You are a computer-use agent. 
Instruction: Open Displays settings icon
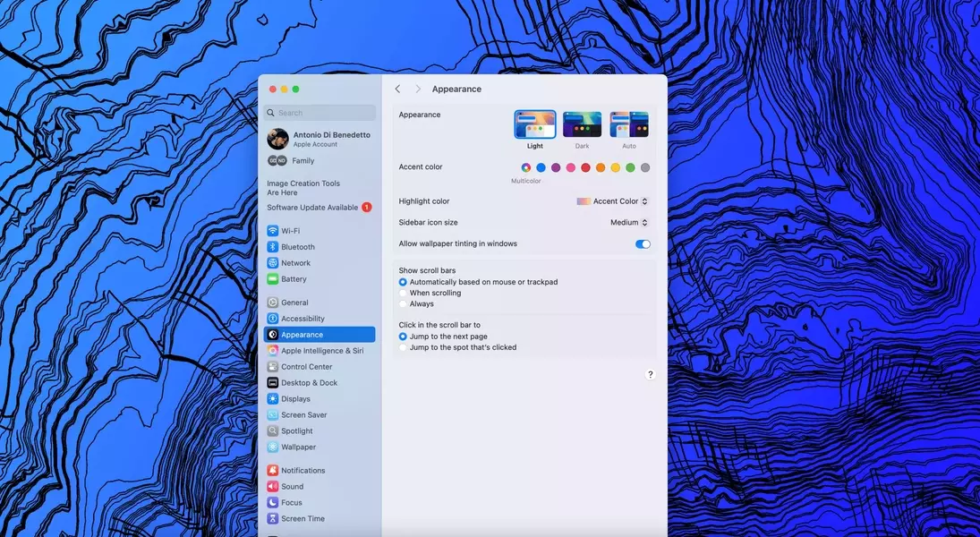[273, 399]
